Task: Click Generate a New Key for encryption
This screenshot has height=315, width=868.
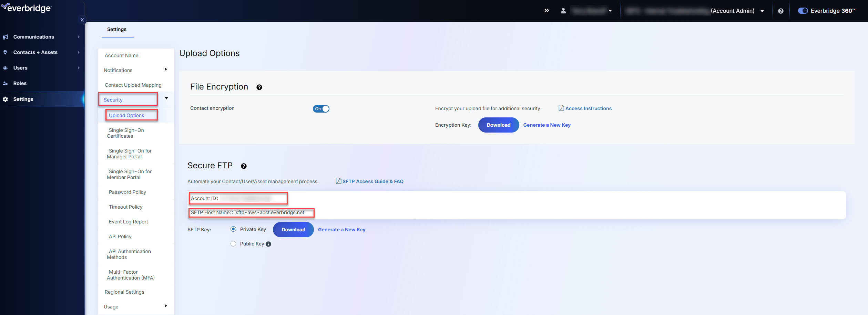Action: click(x=547, y=125)
